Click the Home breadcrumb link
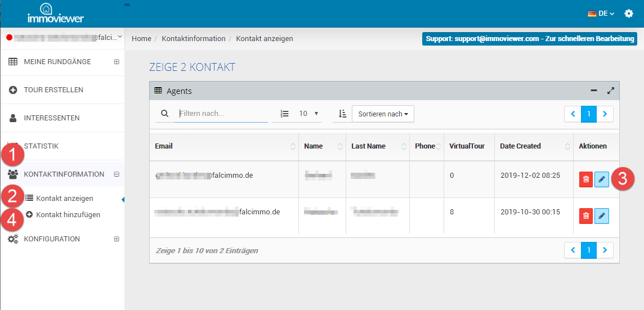Image resolution: width=644 pixels, height=310 pixels. (x=141, y=39)
